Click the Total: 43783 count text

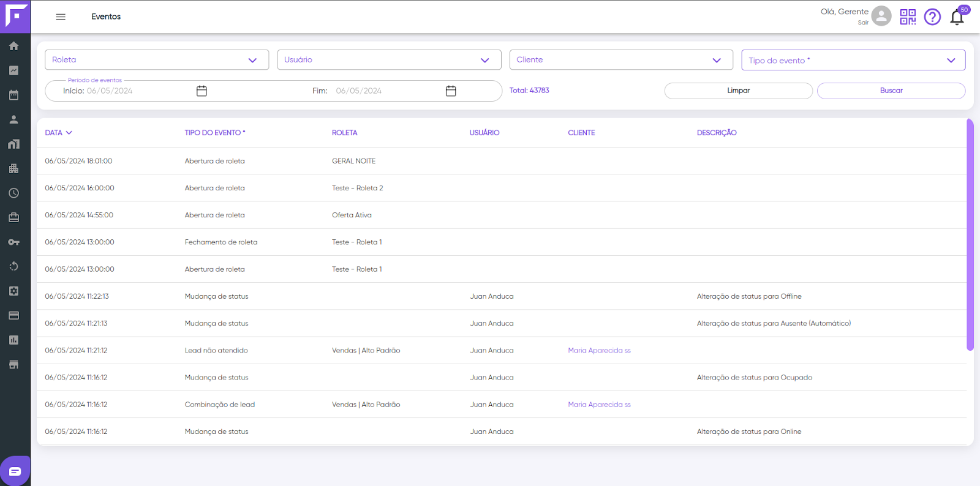tap(529, 91)
